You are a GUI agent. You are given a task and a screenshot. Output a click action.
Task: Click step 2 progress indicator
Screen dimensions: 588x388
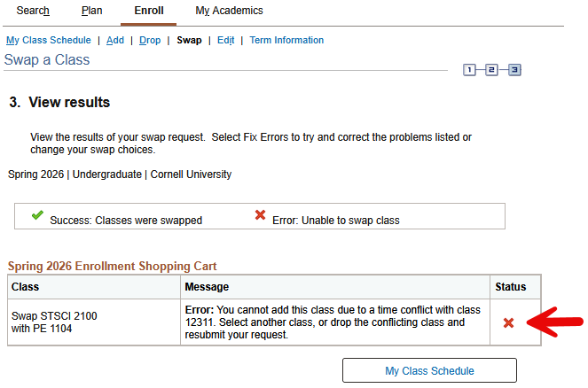pyautogui.click(x=492, y=69)
